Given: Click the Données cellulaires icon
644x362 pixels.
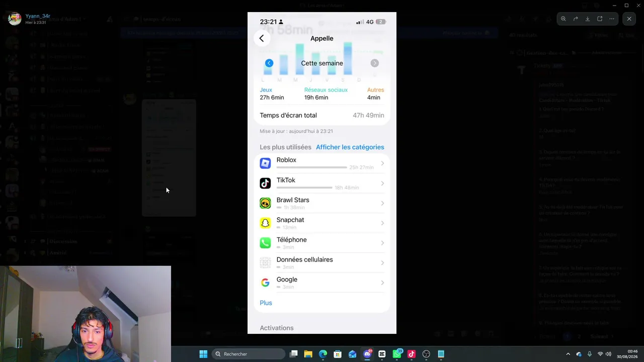Looking at the screenshot, I should (265, 263).
